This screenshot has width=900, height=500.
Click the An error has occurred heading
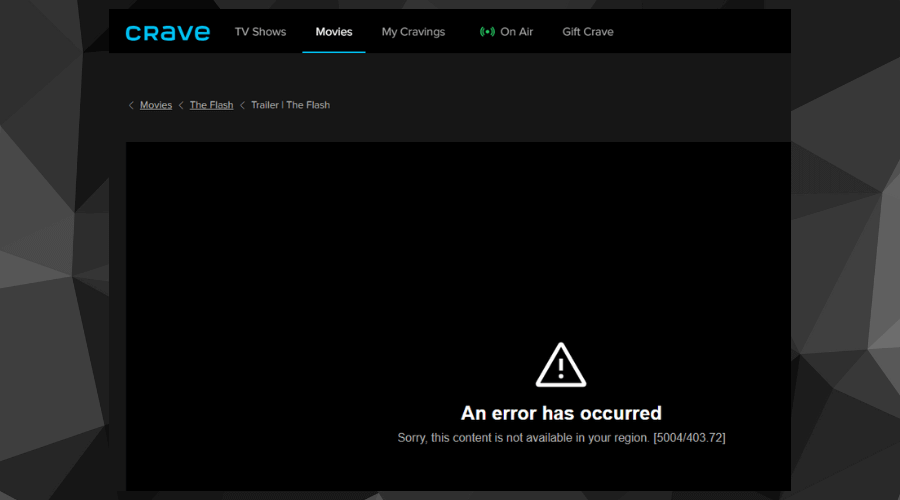click(x=561, y=413)
